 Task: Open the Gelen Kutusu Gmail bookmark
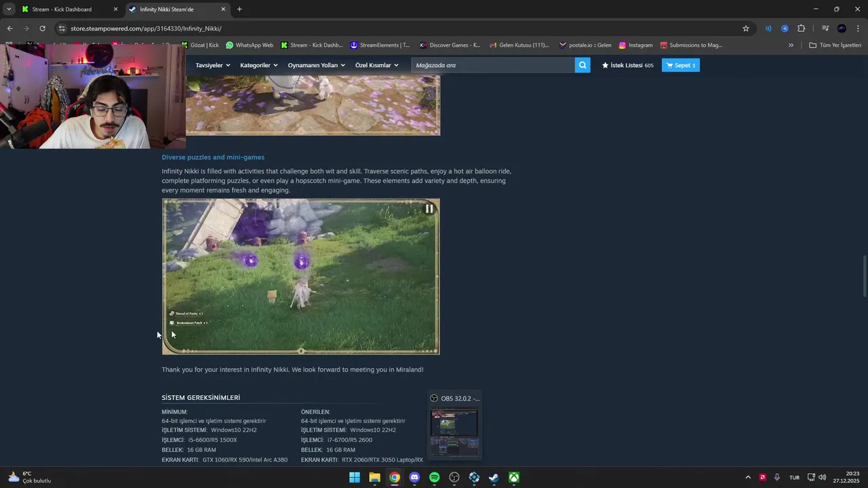pos(519,45)
